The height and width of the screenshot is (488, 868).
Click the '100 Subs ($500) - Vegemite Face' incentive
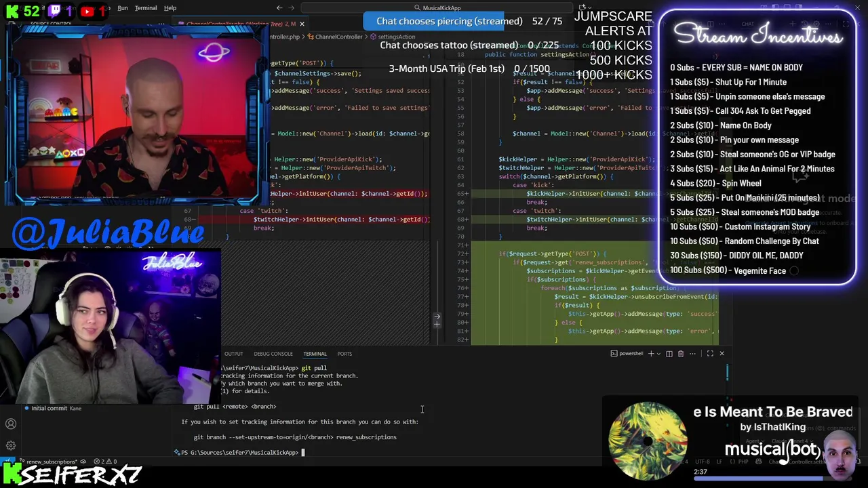(x=728, y=270)
